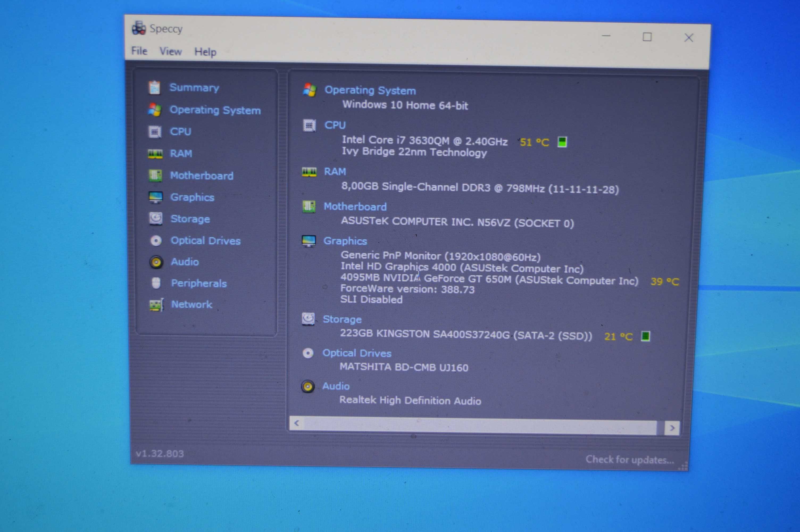
Task: Click the 8,00GB Single-Channel DDR3 line
Action: pos(480,188)
